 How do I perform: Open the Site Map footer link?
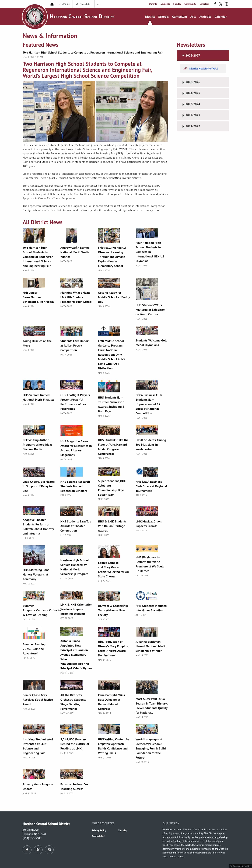pyautogui.click(x=123, y=830)
